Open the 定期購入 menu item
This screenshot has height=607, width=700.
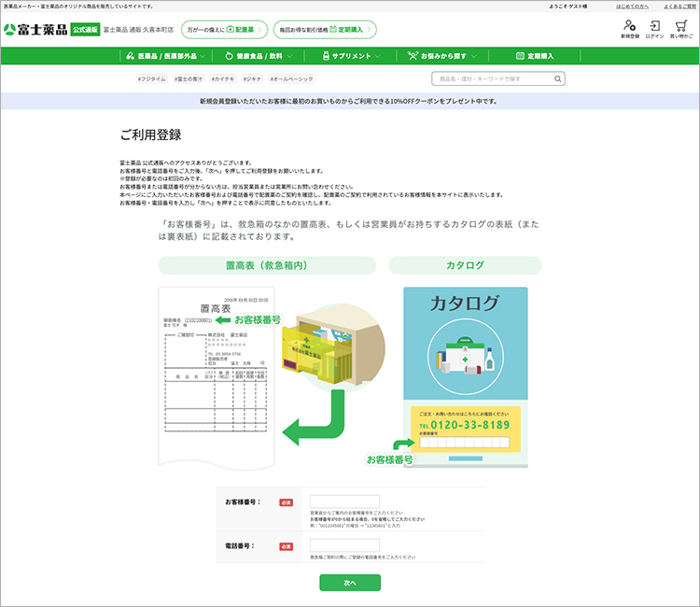pos(535,56)
